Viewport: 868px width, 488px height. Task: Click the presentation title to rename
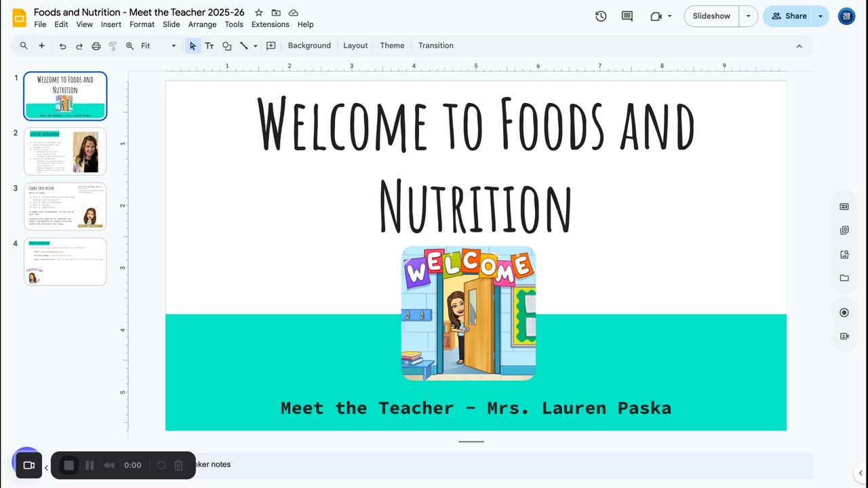pyautogui.click(x=139, y=12)
